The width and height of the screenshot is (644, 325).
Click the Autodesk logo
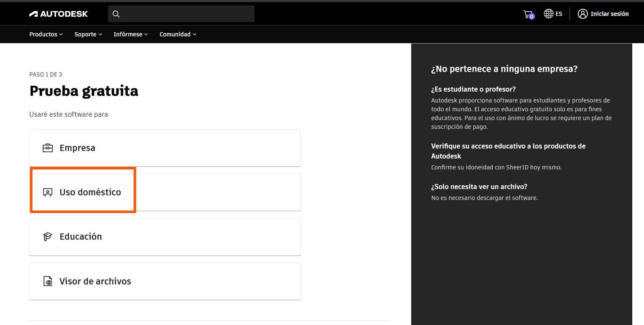[x=58, y=13]
